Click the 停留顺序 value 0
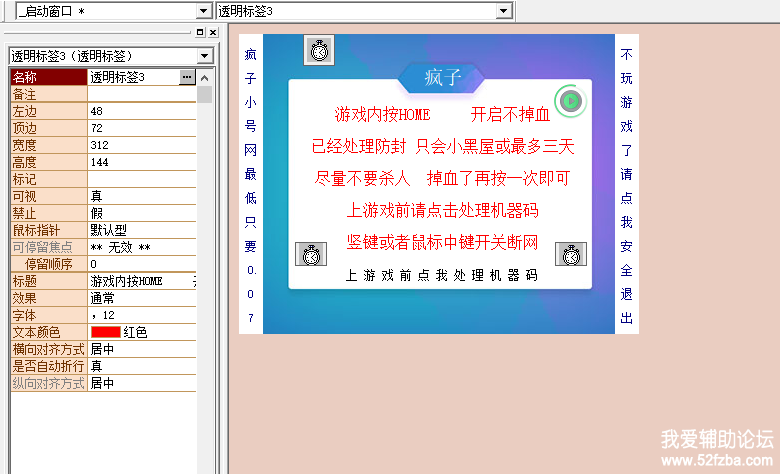Viewport: 780px width, 474px height. (x=142, y=264)
